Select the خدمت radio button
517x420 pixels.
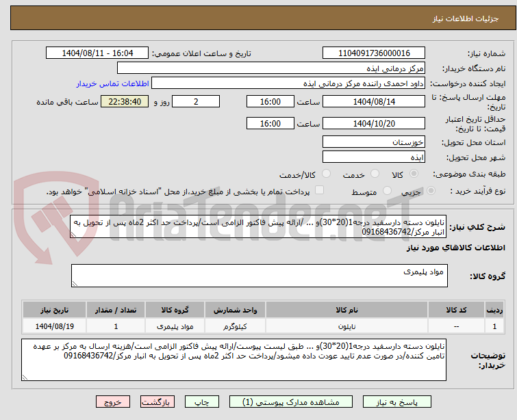click(x=375, y=174)
